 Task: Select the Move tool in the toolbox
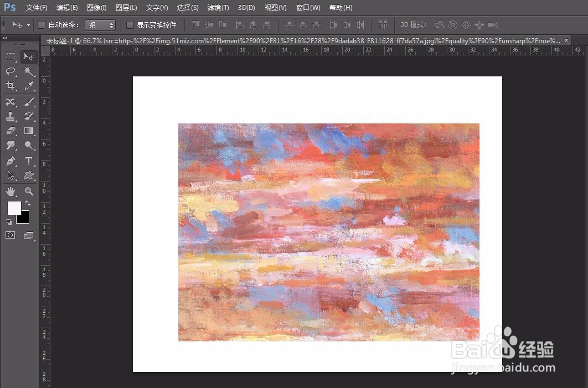28,57
